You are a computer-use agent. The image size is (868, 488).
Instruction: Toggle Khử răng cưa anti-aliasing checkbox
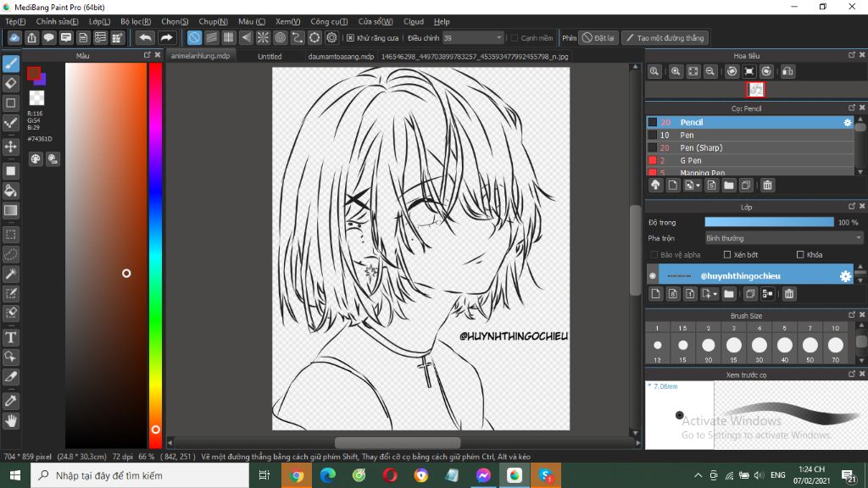[350, 37]
